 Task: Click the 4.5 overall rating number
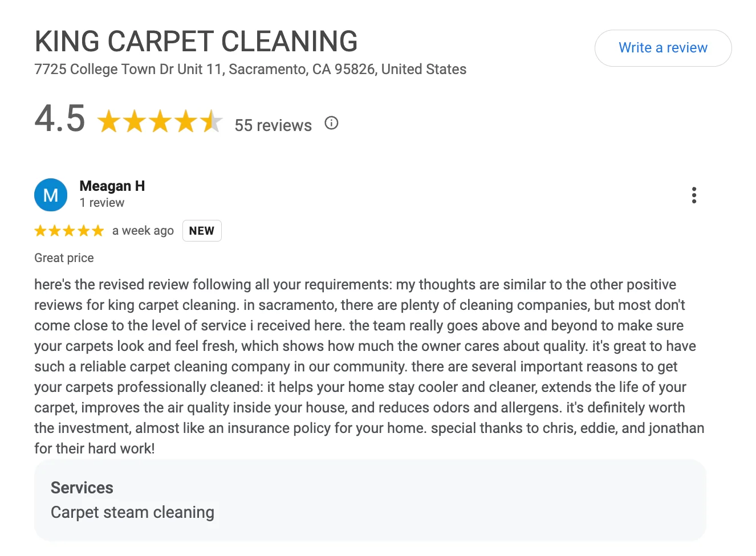click(60, 118)
